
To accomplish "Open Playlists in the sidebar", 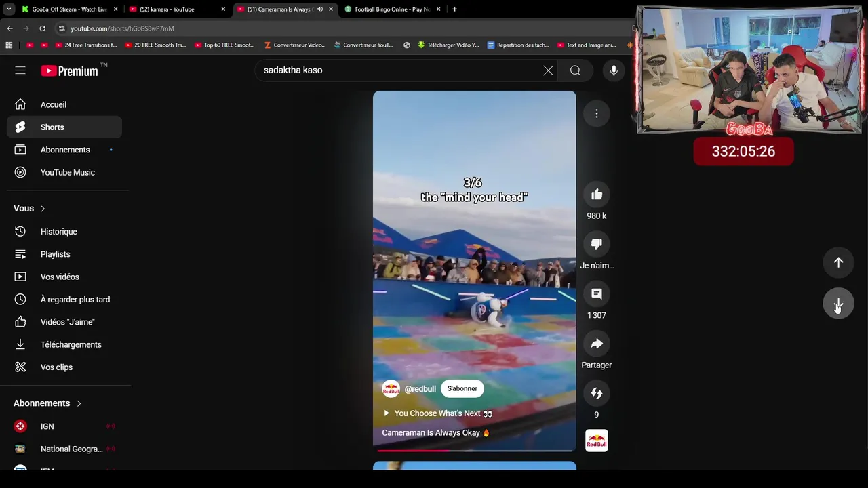I will (x=64, y=254).
